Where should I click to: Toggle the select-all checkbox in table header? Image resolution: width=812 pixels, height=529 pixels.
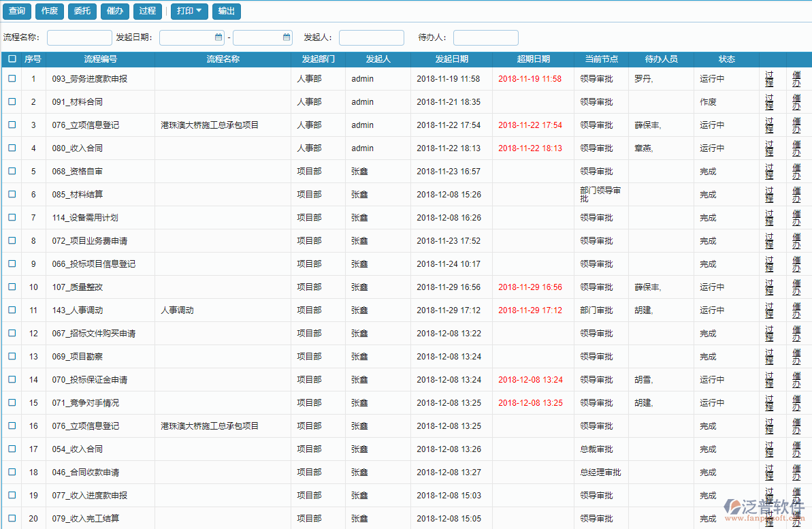(x=12, y=59)
